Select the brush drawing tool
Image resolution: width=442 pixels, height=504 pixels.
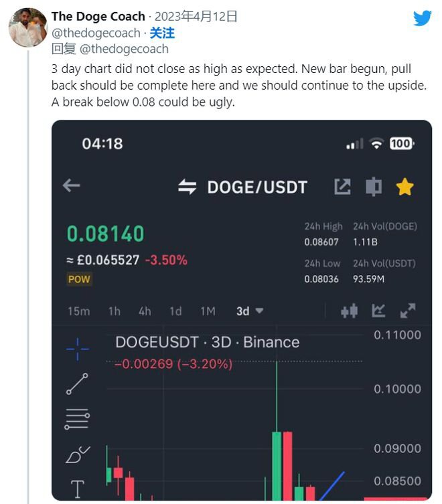point(78,454)
